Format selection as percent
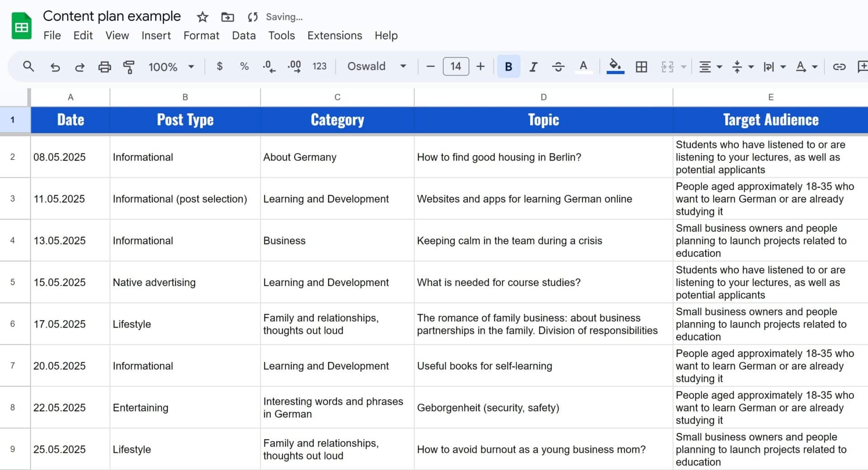The image size is (868, 470). [x=244, y=66]
